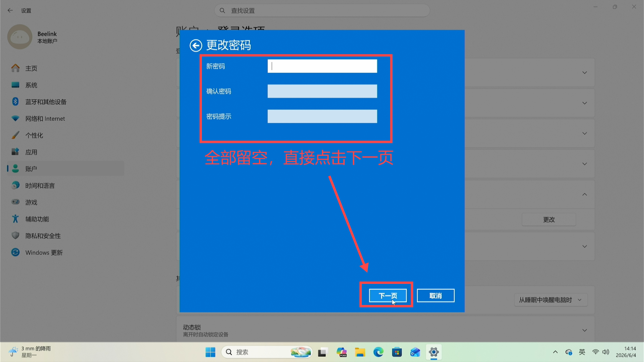Open 系统 settings category
644x362 pixels.
[x=65, y=85]
